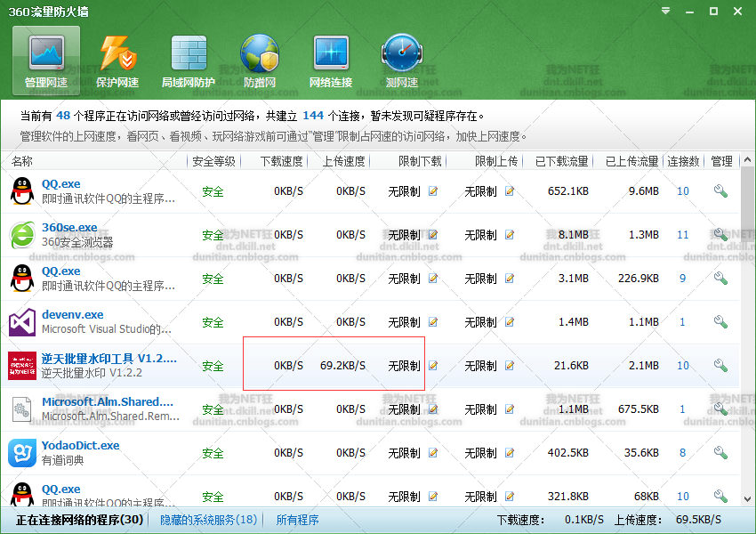Click the 144 connections count link

[313, 116]
